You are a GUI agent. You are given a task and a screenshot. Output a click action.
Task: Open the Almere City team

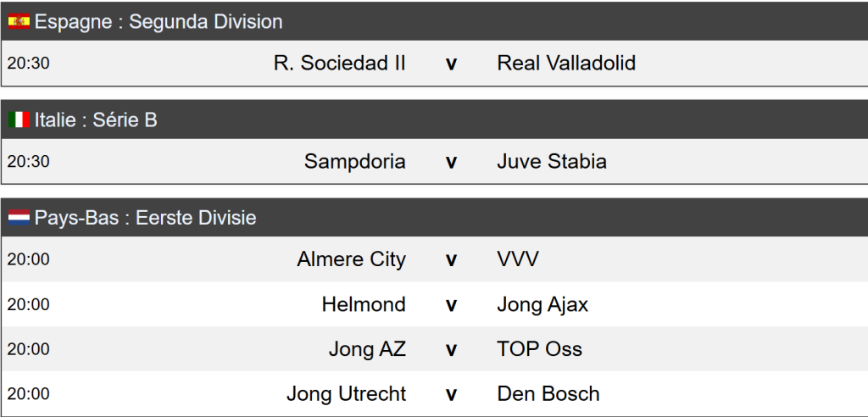click(x=351, y=259)
